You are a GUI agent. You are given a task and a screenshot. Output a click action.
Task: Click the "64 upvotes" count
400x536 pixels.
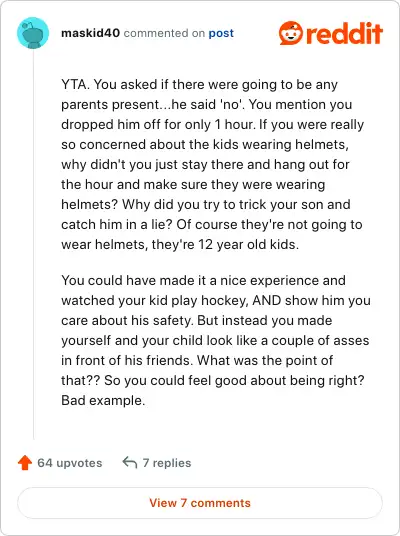tap(70, 463)
